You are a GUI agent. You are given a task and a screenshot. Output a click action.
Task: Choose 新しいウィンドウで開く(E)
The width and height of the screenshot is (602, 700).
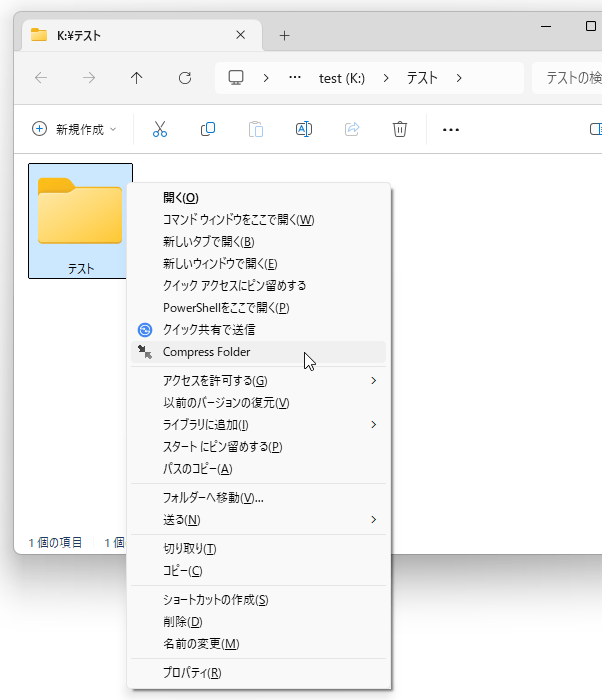tap(259, 264)
